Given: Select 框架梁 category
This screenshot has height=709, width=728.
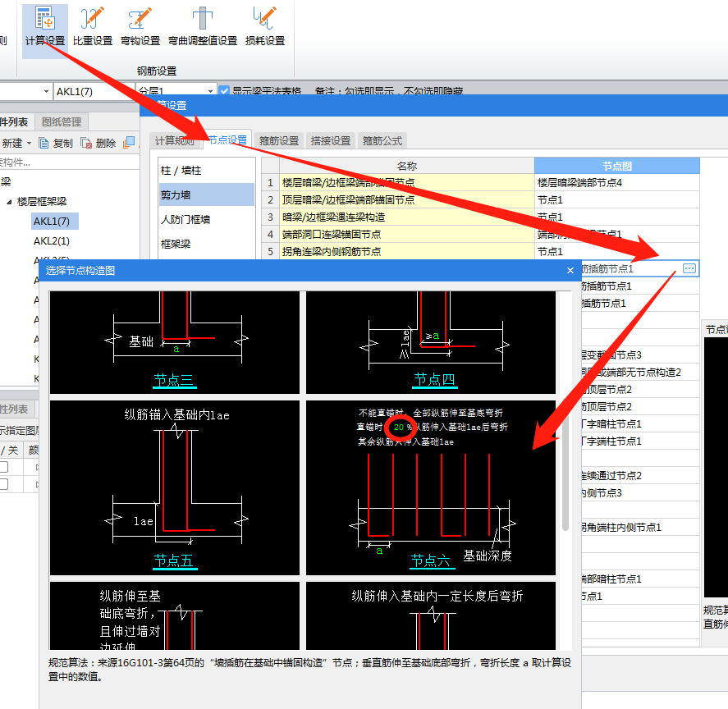Looking at the screenshot, I should pos(207,244).
